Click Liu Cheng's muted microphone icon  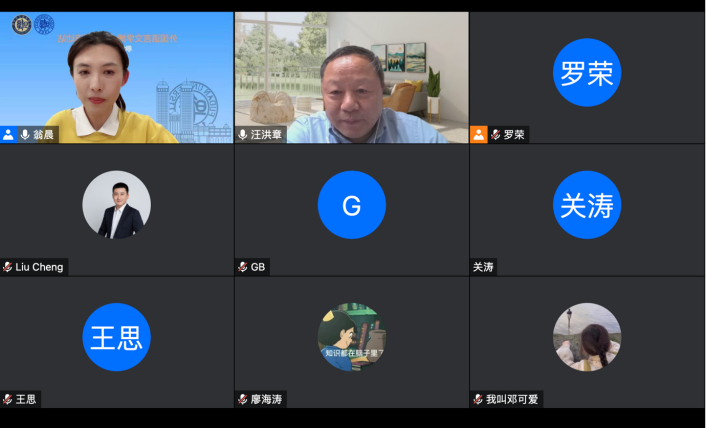pos(8,267)
